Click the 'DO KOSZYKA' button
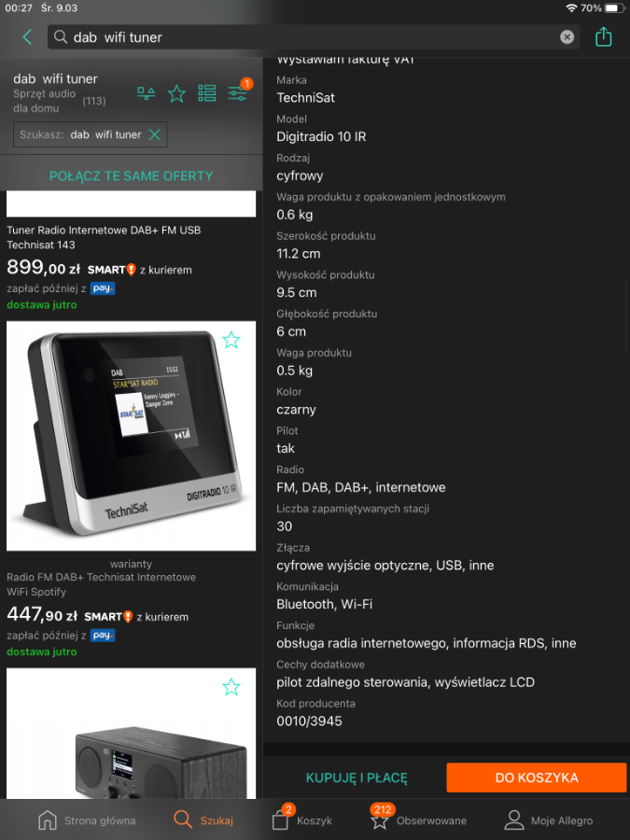The height and width of the screenshot is (840, 630). point(537,777)
